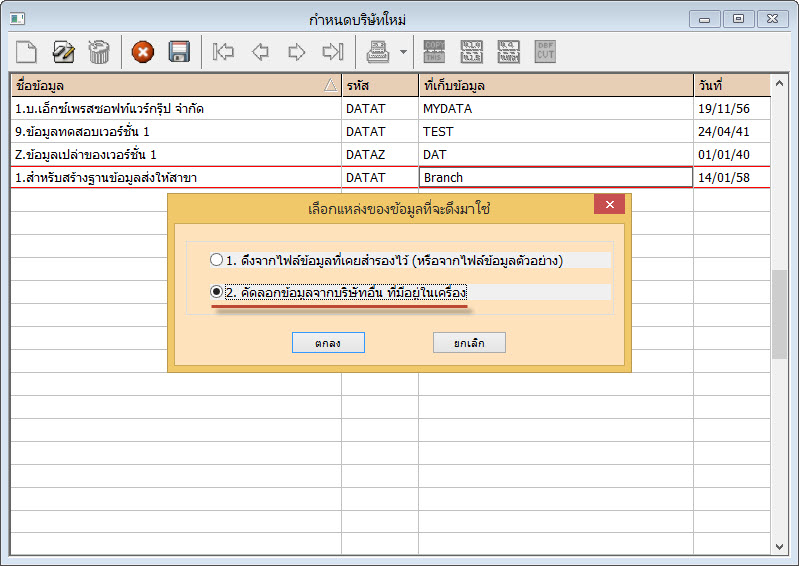Click the DBF CUT toolbar icon
This screenshot has width=799, height=566.
pos(545,52)
